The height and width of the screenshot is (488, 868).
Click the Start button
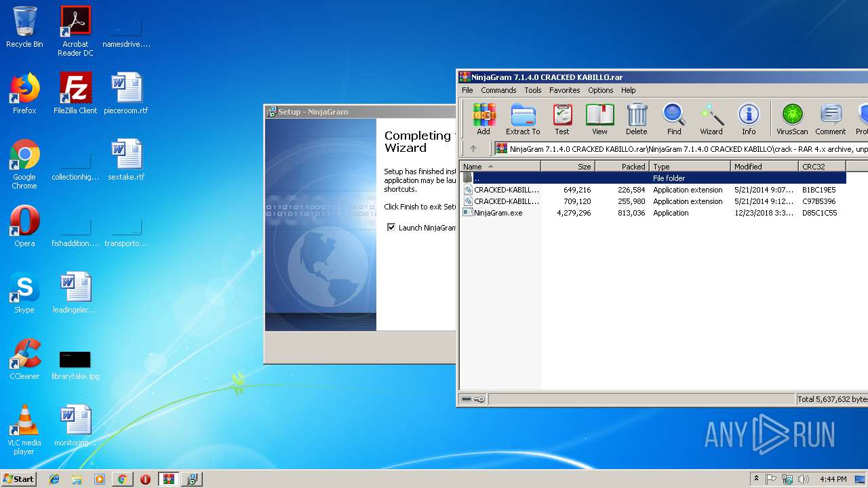18,479
